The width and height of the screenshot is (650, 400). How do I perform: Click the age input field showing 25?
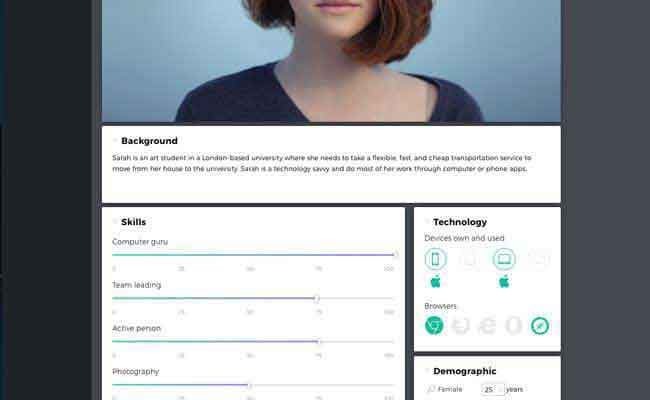[493, 389]
